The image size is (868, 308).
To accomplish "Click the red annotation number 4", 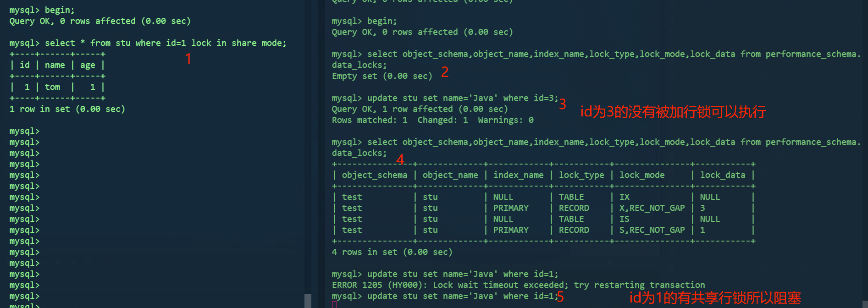I will [400, 159].
